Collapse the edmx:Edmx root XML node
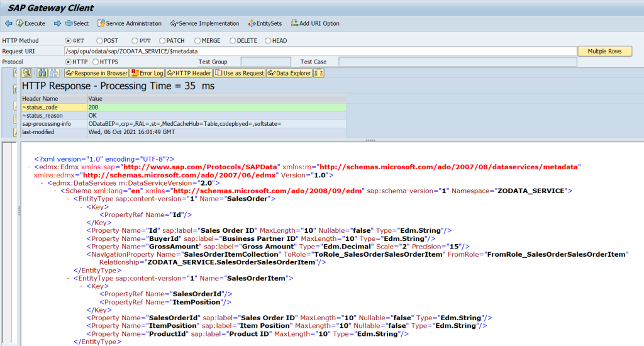The width and height of the screenshot is (644, 346). (29, 167)
